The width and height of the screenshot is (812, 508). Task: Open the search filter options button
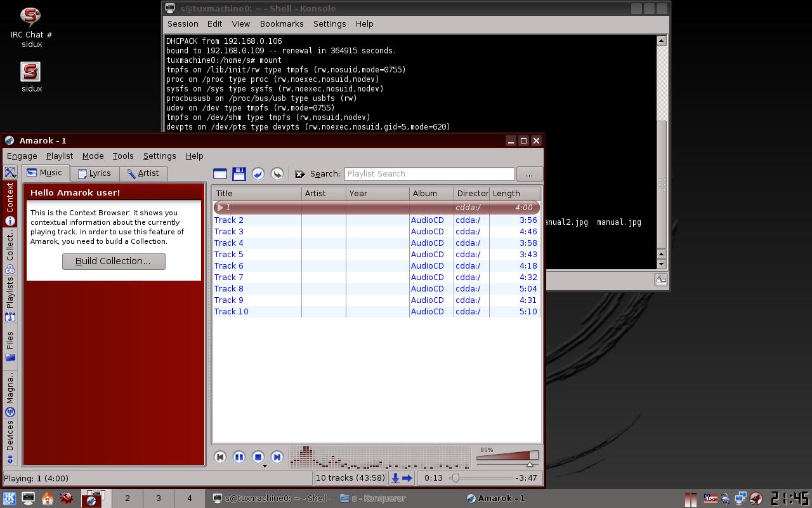[529, 174]
